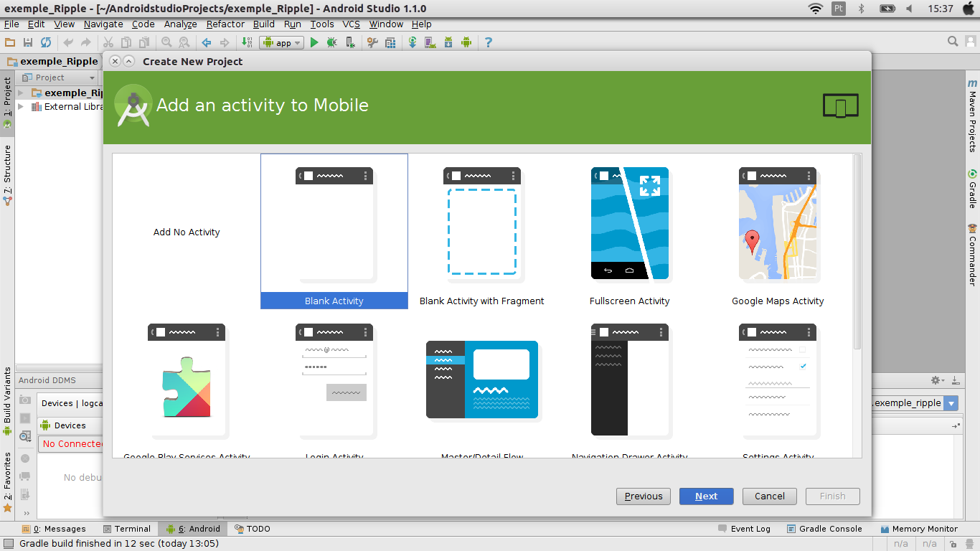980x551 pixels.
Task: Select the Blank Activity template
Action: (x=334, y=231)
